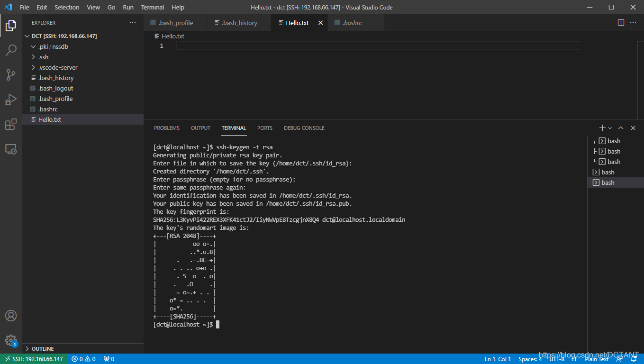The width and height of the screenshot is (644, 364).
Task: Open the Accounts menu icon
Action: click(11, 316)
